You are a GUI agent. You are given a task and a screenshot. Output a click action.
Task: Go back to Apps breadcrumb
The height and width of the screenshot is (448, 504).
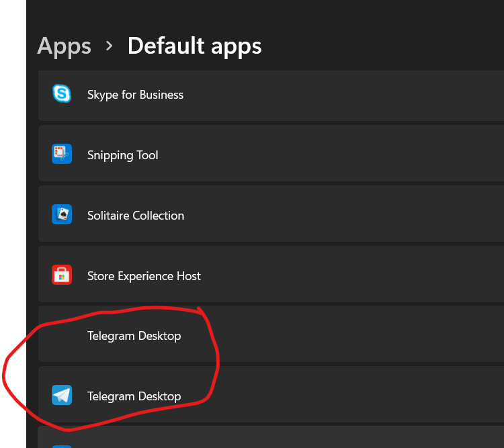click(x=65, y=46)
